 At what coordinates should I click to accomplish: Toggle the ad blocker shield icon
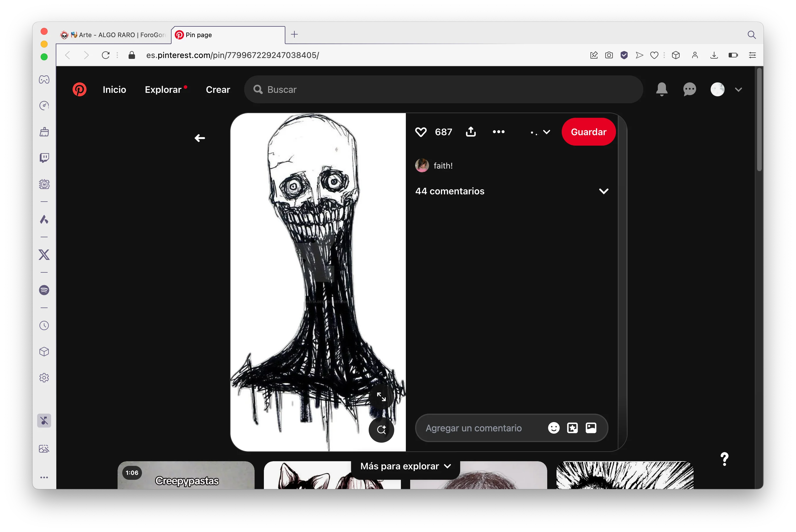(624, 55)
